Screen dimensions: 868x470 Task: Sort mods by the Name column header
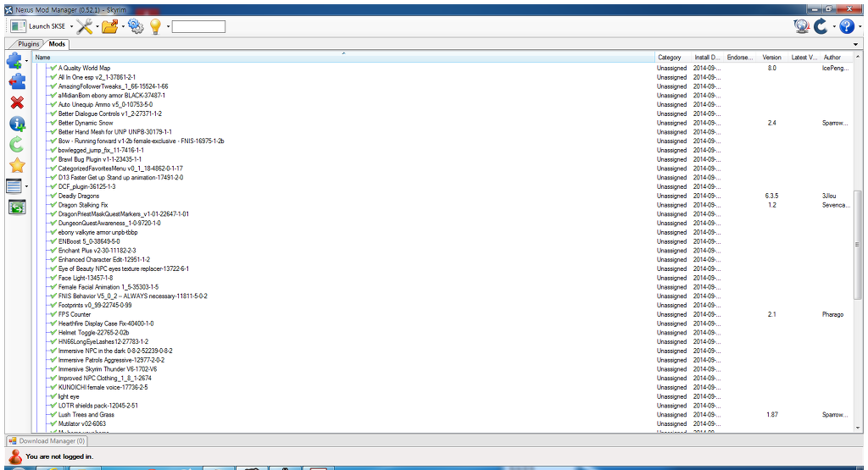pyautogui.click(x=343, y=57)
